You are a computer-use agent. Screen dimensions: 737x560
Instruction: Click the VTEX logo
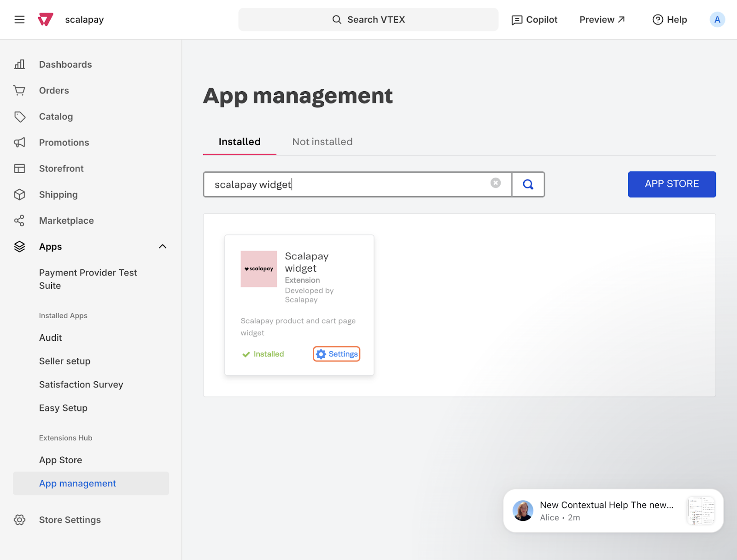45,19
